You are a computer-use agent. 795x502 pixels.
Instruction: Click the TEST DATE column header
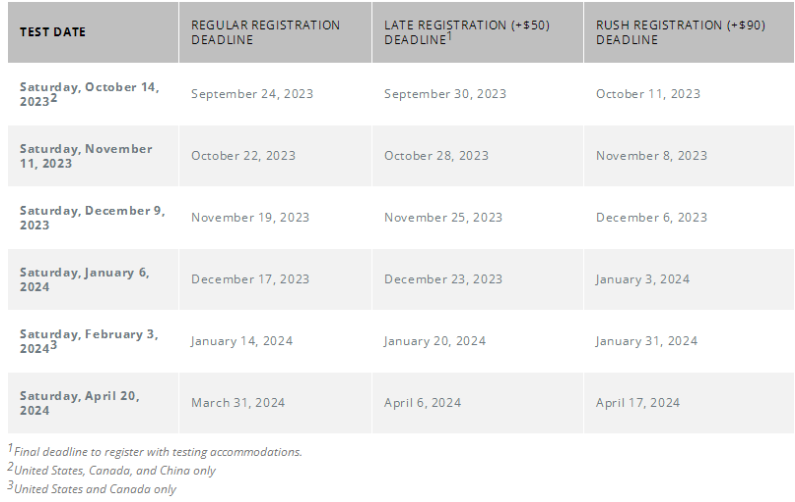[52, 32]
